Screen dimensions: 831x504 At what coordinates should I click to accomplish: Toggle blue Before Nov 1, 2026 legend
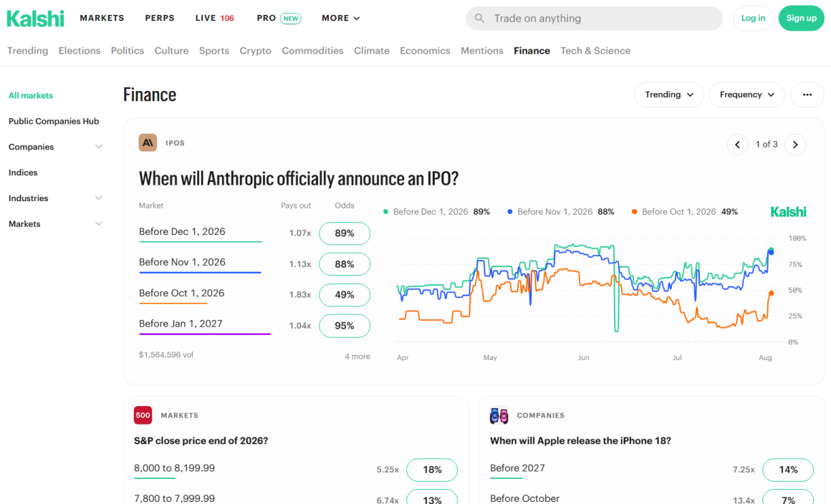561,212
